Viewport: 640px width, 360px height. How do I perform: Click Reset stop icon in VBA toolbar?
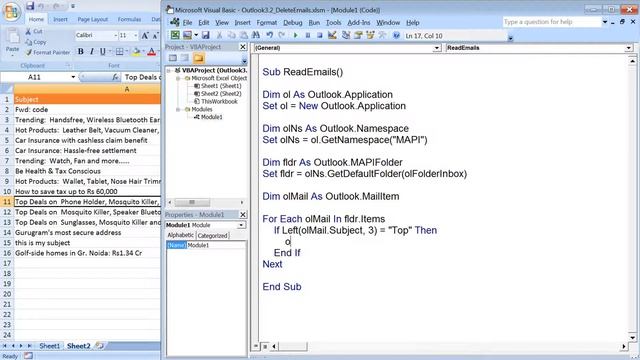(320, 36)
